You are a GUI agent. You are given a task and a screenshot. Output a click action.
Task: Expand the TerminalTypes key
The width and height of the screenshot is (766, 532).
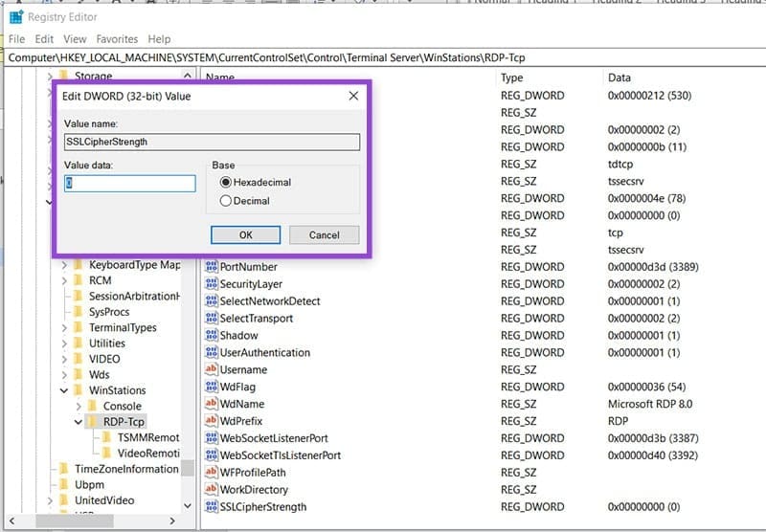coord(64,327)
